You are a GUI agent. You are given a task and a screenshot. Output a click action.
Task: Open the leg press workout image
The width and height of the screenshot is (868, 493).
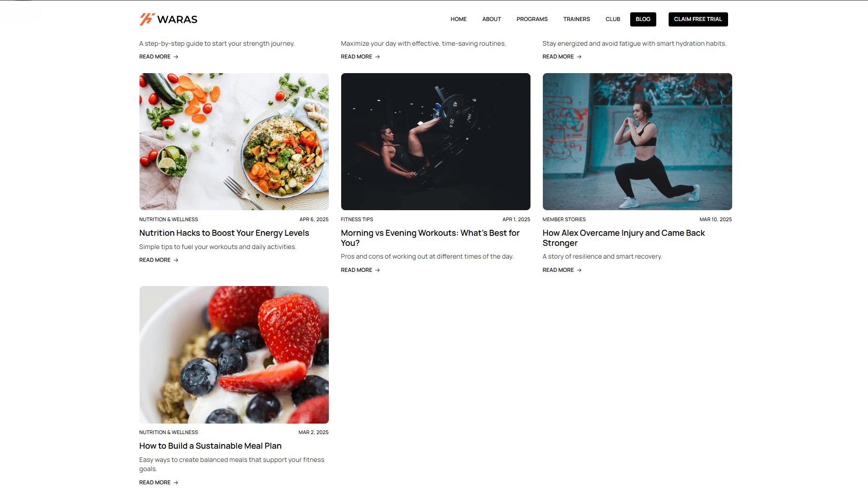(435, 142)
